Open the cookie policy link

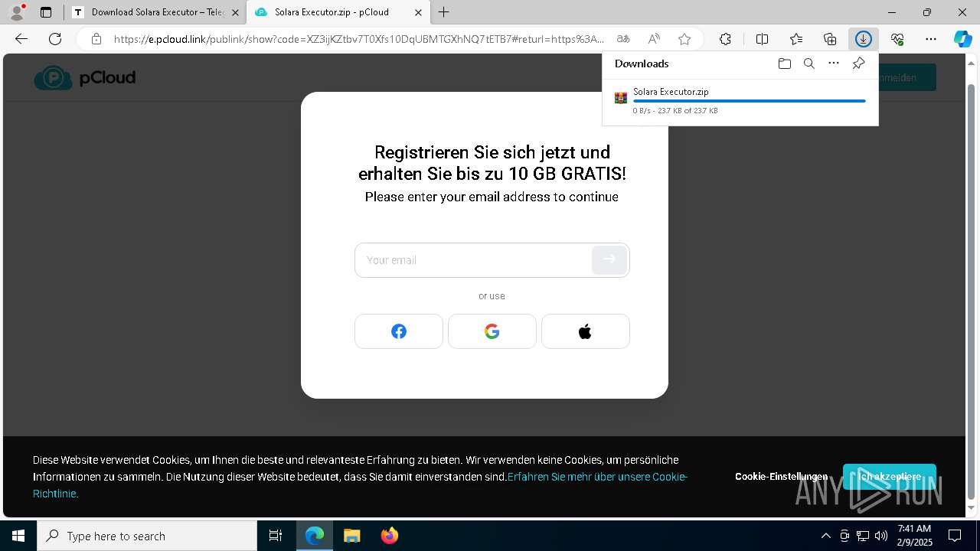coord(597,477)
